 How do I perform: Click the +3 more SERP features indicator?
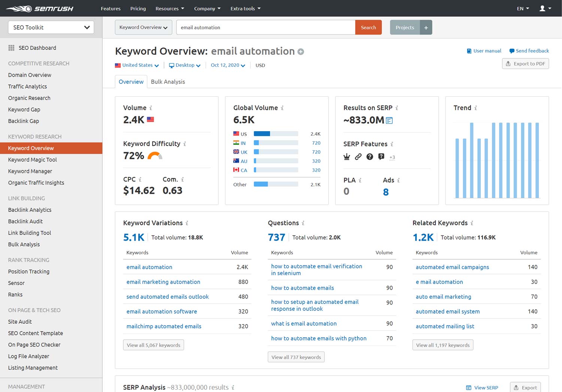click(392, 157)
